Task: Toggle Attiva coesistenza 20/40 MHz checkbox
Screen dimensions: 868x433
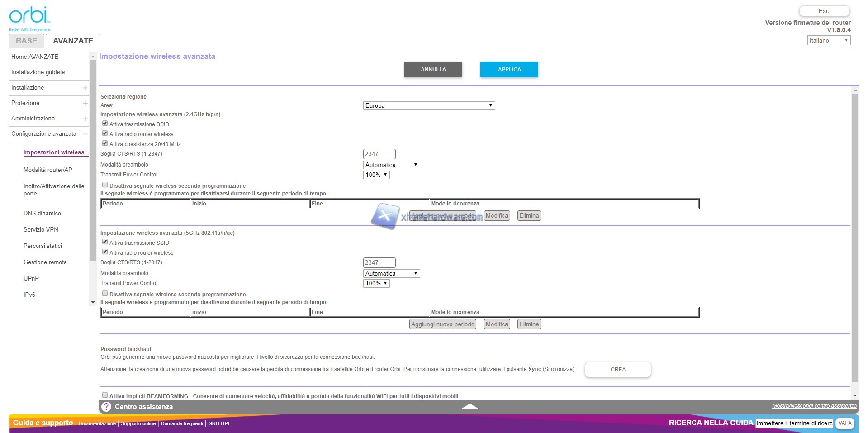Action: (x=105, y=143)
